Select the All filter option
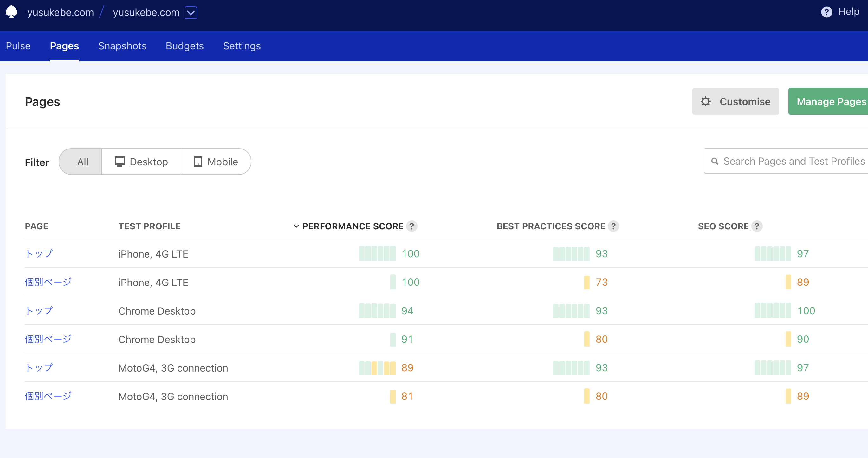This screenshot has height=458, width=868. (82, 162)
